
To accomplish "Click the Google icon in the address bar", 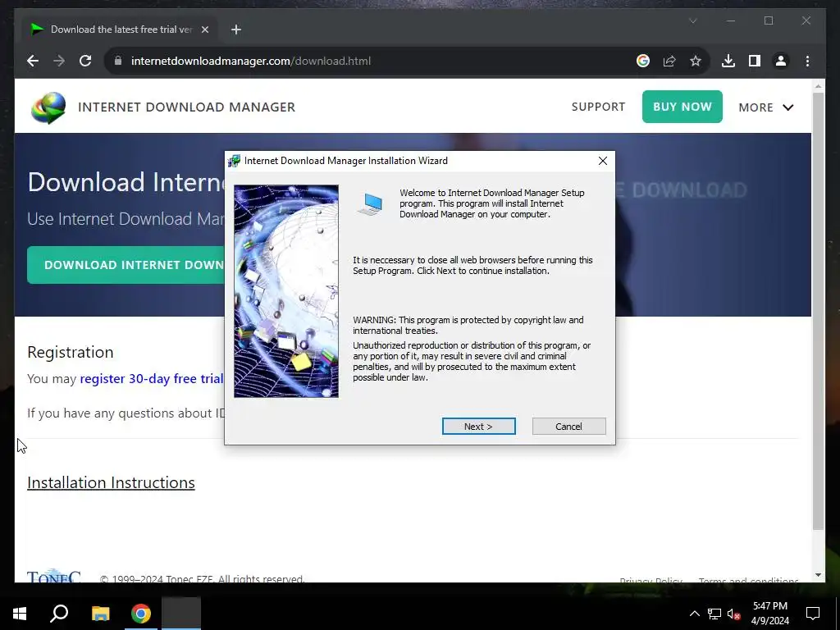I will pyautogui.click(x=643, y=61).
